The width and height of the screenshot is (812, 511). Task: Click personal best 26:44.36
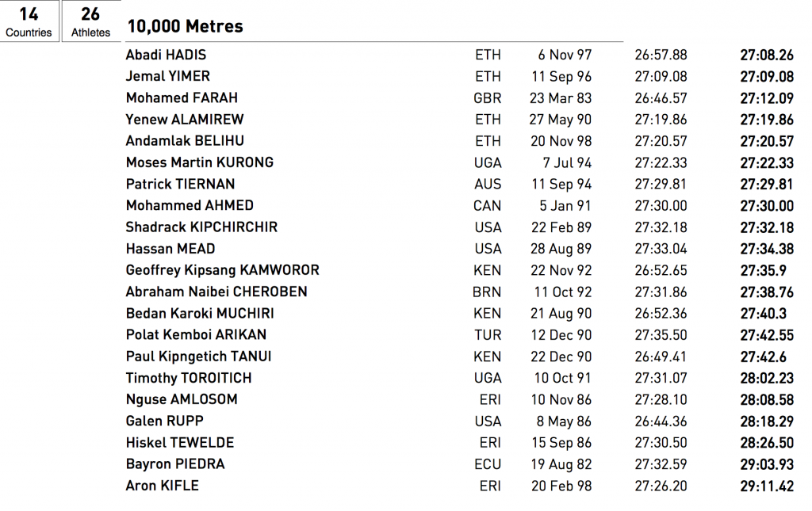click(x=661, y=421)
